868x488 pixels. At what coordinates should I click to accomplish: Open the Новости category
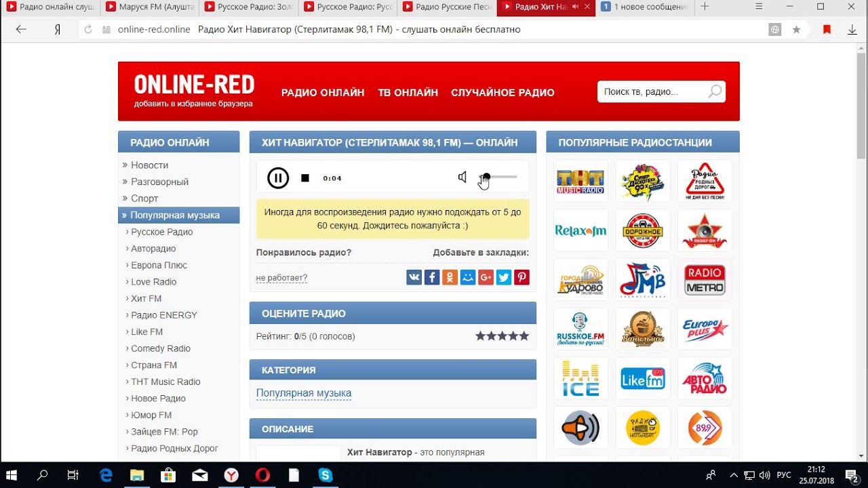tap(149, 165)
